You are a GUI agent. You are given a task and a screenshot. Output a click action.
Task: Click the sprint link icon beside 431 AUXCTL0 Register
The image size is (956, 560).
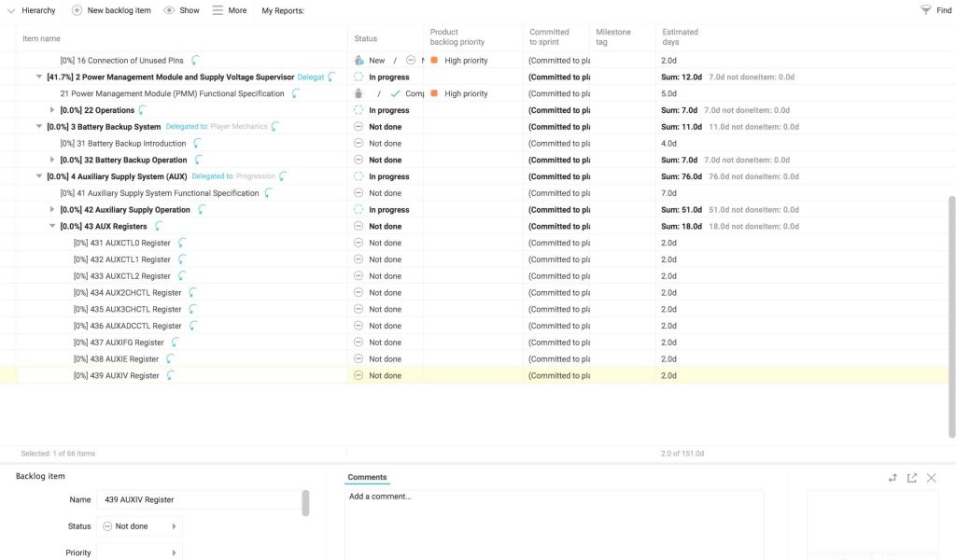pos(181,243)
